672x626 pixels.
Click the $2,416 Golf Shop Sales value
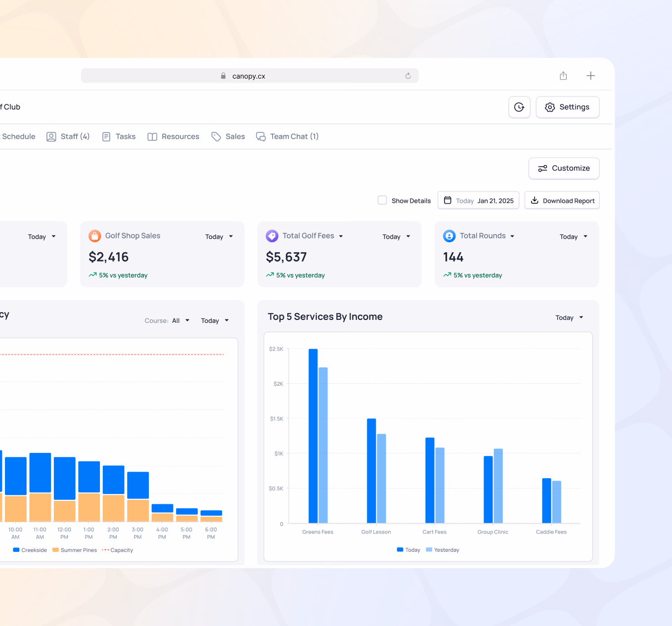tap(109, 257)
